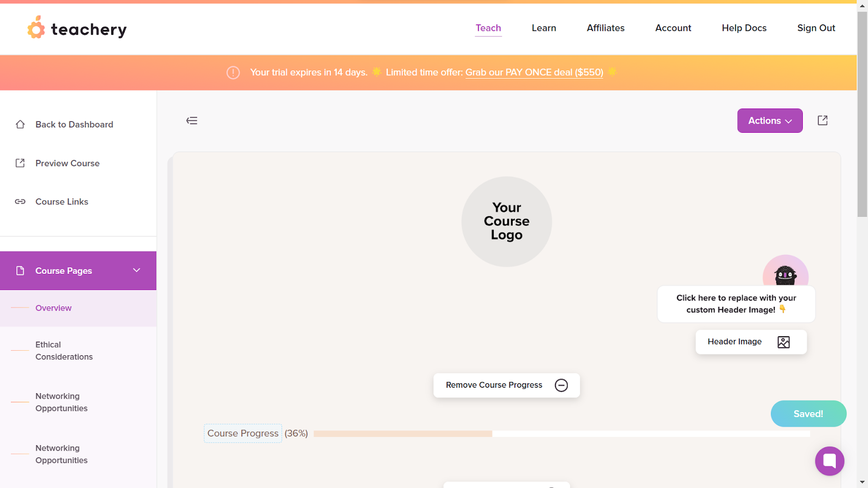Open the Account menu item
The image size is (868, 488).
point(673,28)
